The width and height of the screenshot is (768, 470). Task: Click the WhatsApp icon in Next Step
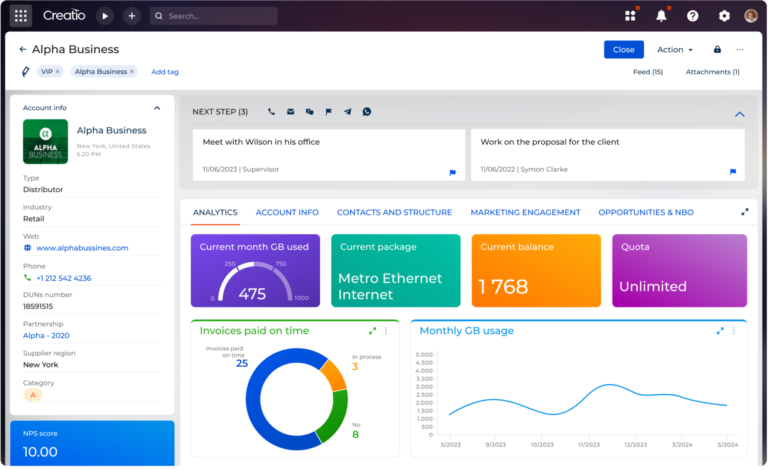point(367,112)
